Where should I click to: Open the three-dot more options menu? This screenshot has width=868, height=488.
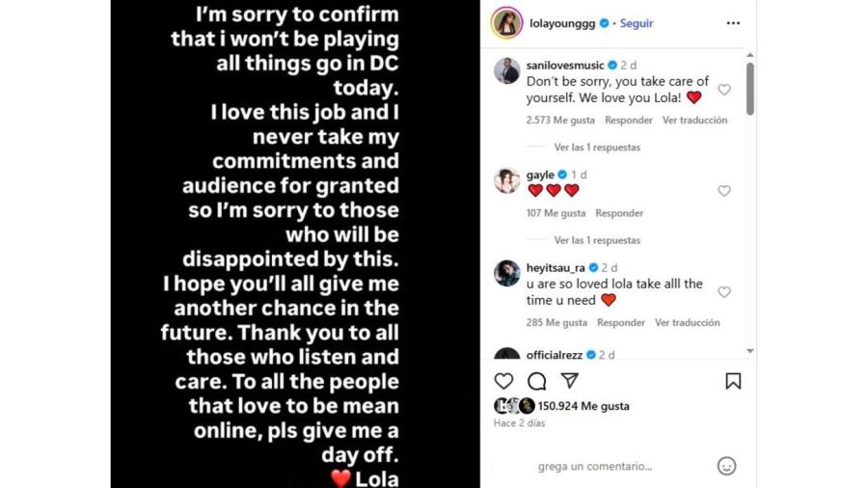coord(733,23)
